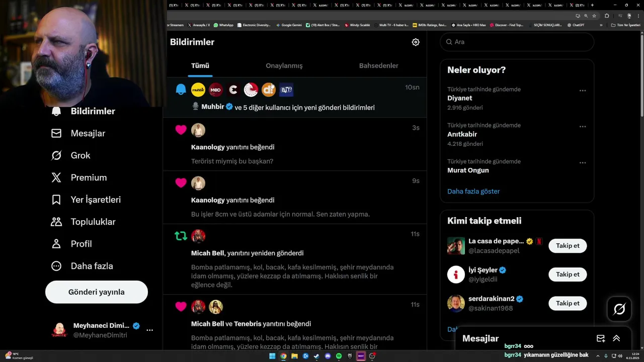Expand the Mesajlar drawer
The height and width of the screenshot is (362, 644).
point(616,338)
